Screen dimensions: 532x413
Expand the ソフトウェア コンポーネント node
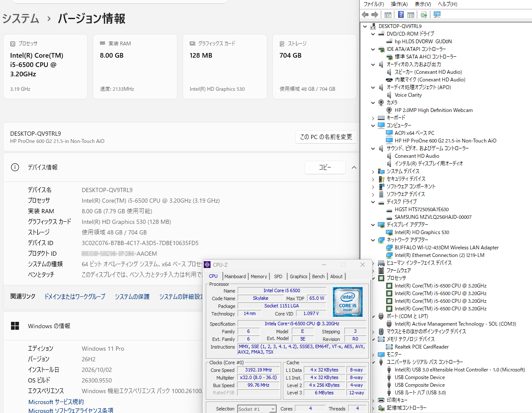(373, 187)
